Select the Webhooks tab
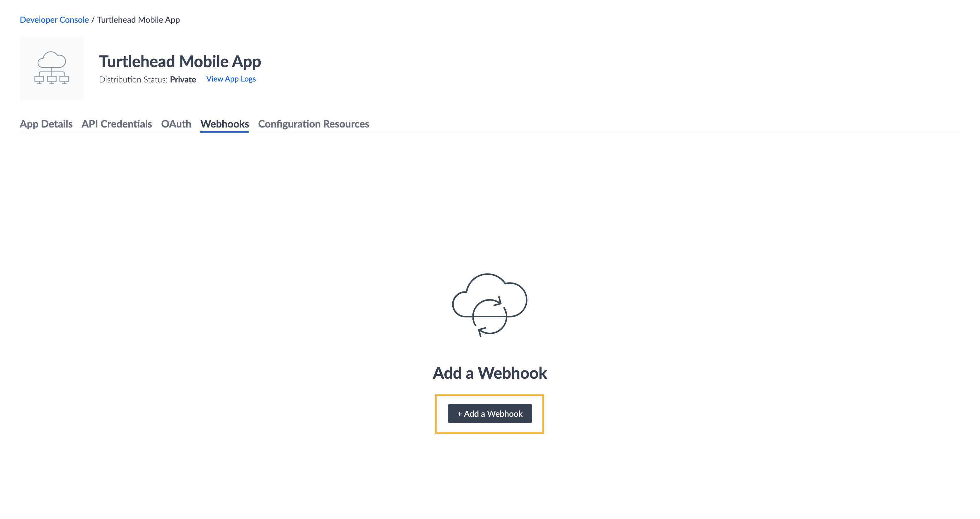This screenshot has height=519, width=980. (225, 124)
